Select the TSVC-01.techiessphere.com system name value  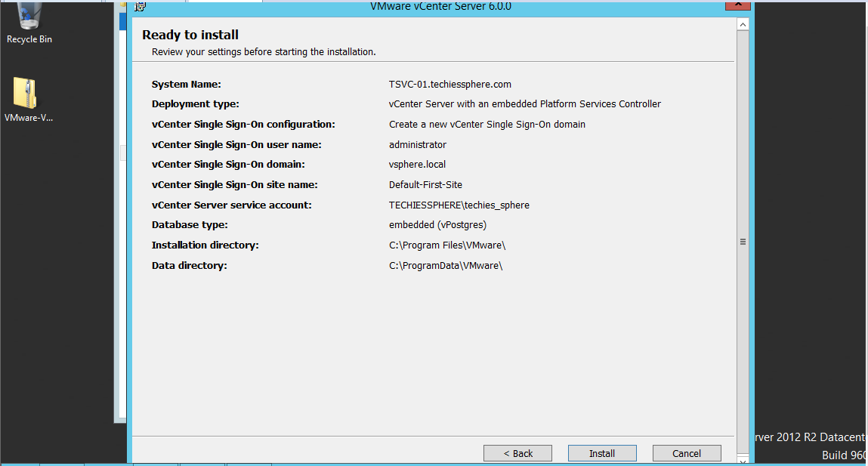tap(450, 84)
